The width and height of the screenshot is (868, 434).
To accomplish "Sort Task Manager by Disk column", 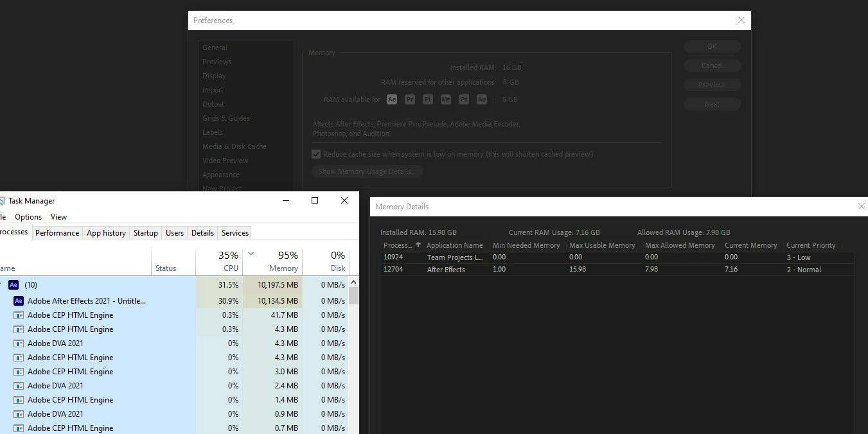I will point(326,261).
